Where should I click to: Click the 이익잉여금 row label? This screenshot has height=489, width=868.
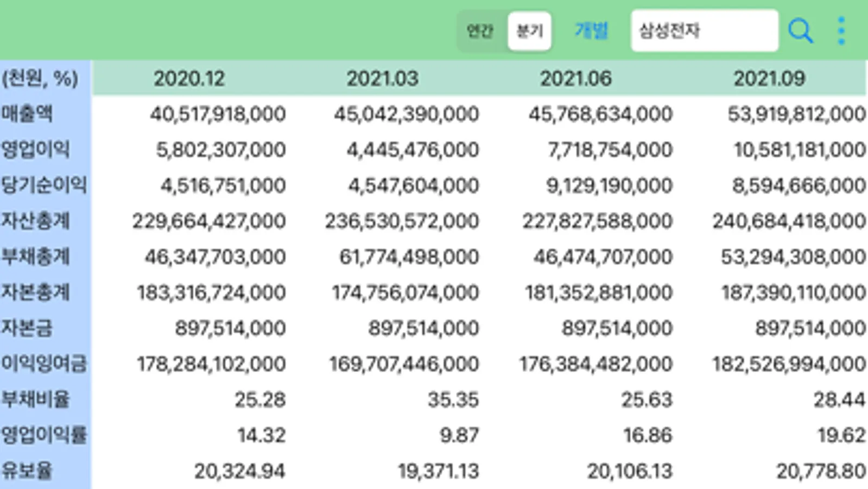pyautogui.click(x=44, y=363)
